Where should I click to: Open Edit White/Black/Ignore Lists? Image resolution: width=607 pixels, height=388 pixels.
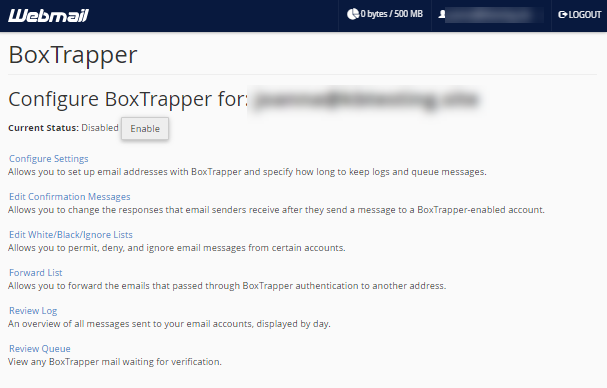(x=71, y=235)
